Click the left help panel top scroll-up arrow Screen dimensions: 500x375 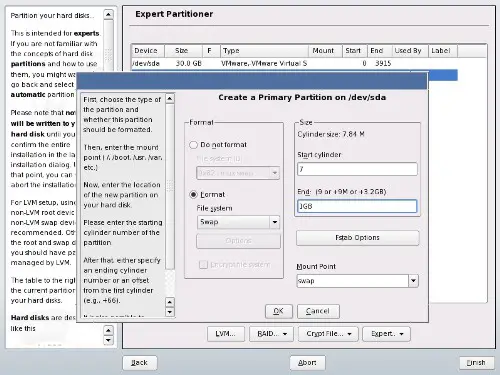pos(108,15)
